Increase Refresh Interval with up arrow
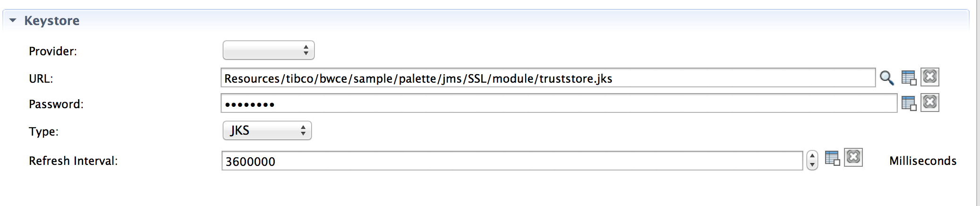 point(812,156)
